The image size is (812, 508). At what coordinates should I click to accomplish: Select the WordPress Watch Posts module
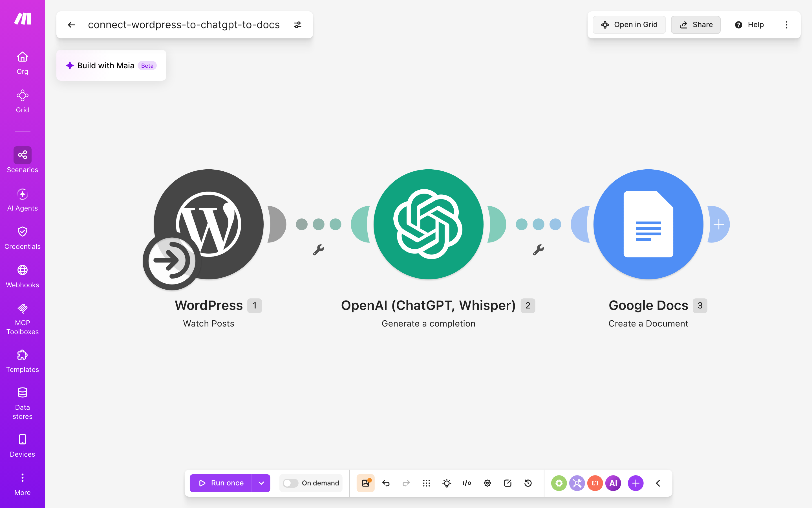pos(209,224)
